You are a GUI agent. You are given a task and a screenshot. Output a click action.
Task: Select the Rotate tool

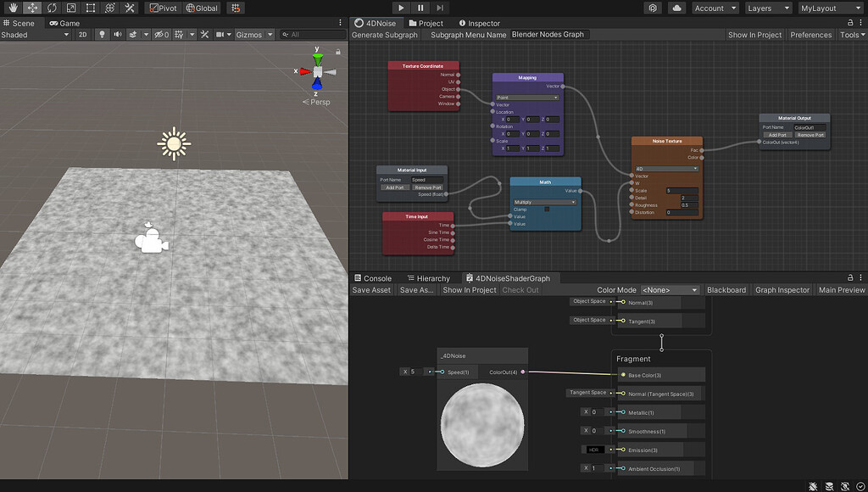(52, 8)
